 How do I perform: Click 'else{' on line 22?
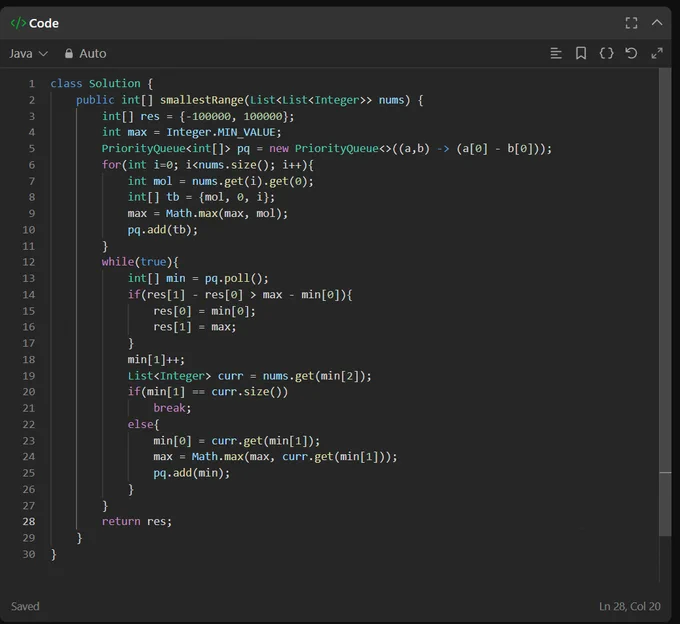(x=143, y=425)
